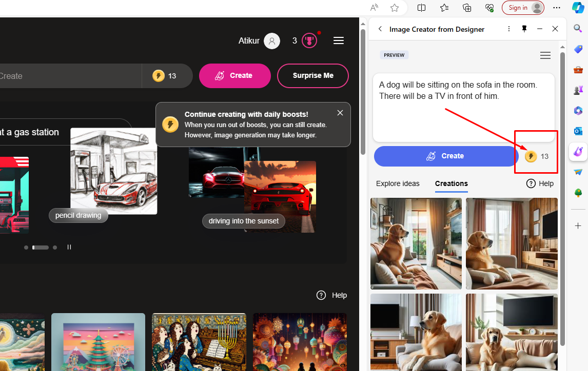The width and height of the screenshot is (588, 371).
Task: Open hamburger menu beside PREVIEW badge
Action: coord(545,55)
